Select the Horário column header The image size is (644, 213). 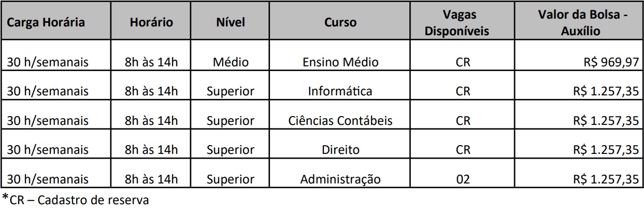click(x=151, y=23)
